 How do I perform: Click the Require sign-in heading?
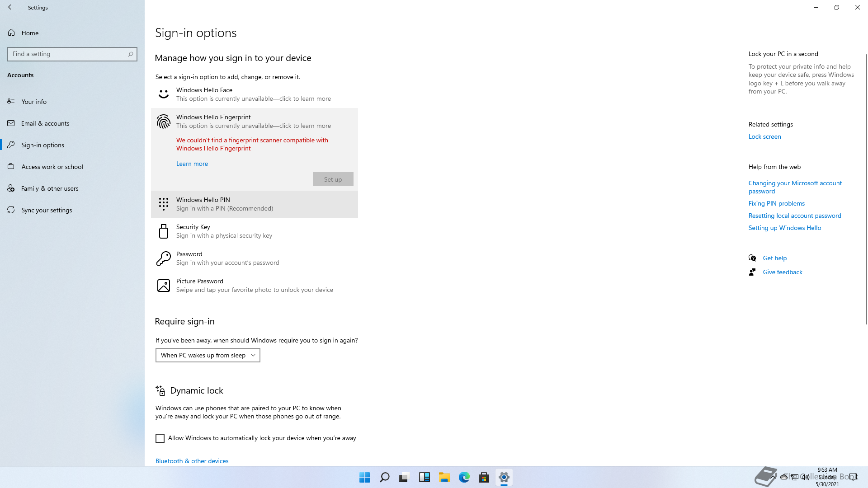pyautogui.click(x=184, y=321)
